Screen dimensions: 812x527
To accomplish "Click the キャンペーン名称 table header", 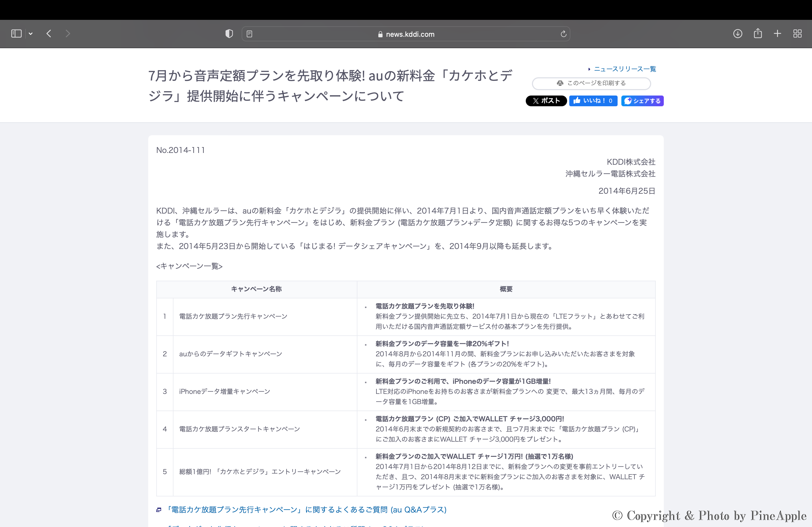I will click(x=256, y=289).
